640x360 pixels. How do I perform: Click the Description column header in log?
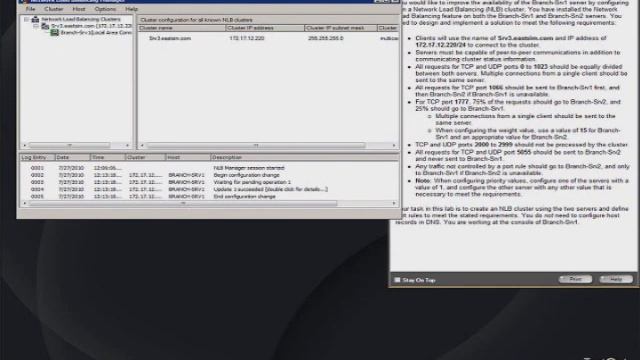pos(304,157)
